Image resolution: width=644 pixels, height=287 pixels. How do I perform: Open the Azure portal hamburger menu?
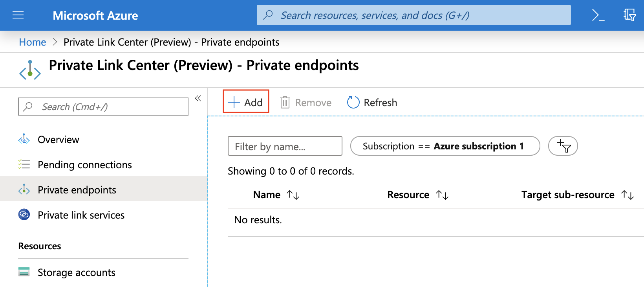click(x=18, y=15)
